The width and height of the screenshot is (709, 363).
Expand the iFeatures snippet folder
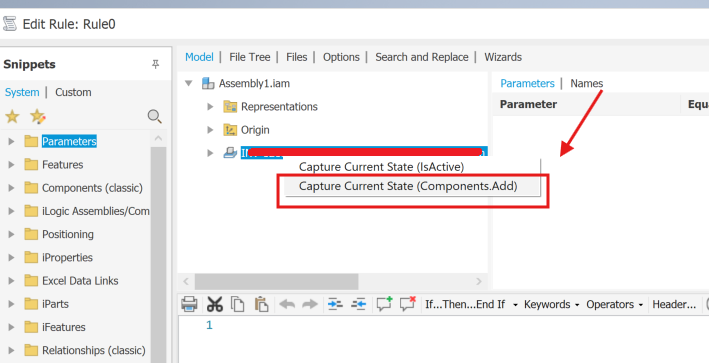(11, 327)
